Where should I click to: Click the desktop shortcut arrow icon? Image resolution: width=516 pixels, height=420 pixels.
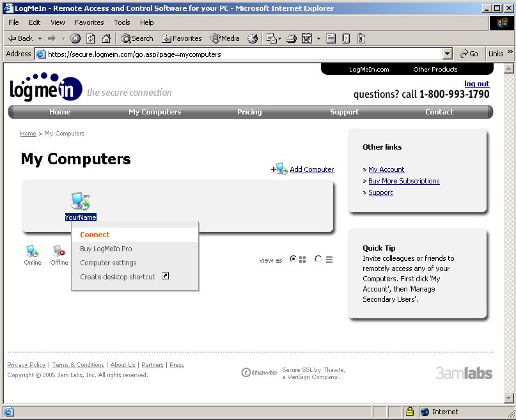pyautogui.click(x=165, y=276)
